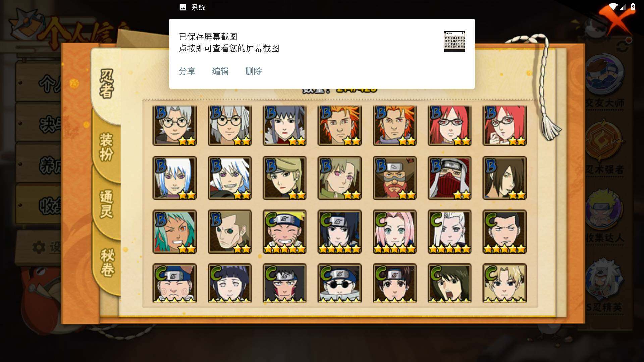Select the C-rank Naruto ninja portrait

pos(284,232)
